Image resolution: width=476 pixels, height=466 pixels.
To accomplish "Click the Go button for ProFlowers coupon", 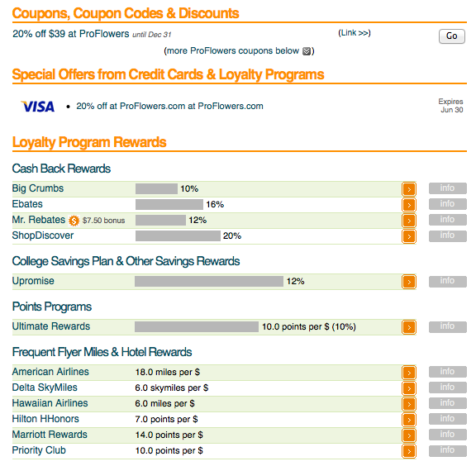I will point(452,36).
